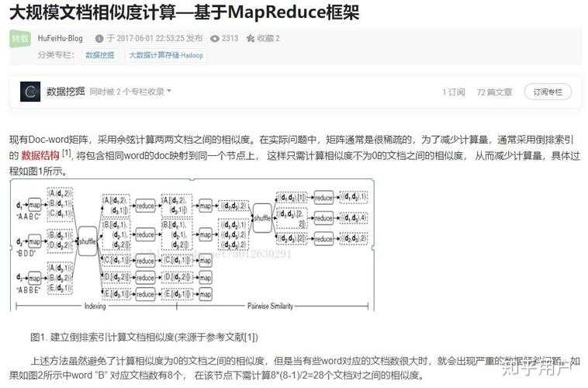This screenshot has height=388, width=588.
Task: Click the eye view-count icon
Action: (x=213, y=38)
